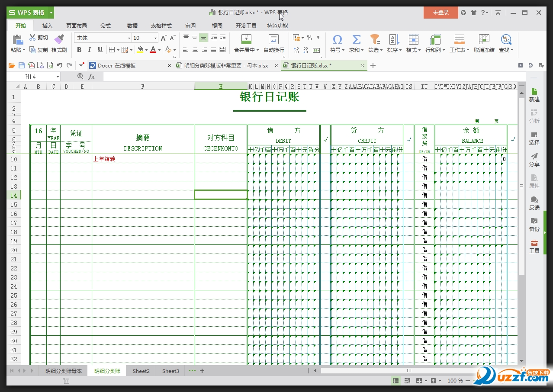The width and height of the screenshot is (553, 392).
Task: Click the Sum (求和) sigma icon
Action: pos(356,40)
